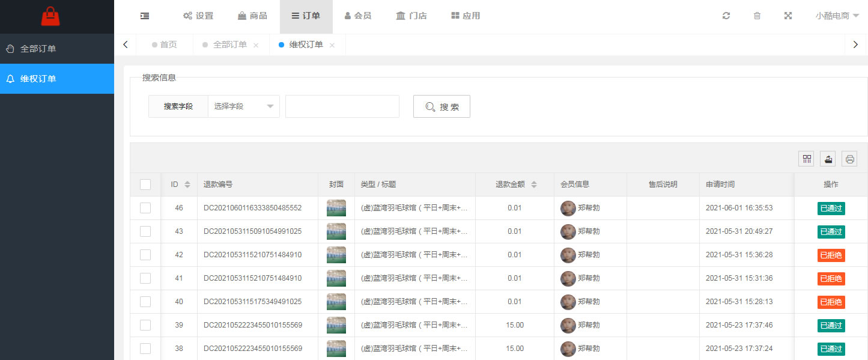Expand the 小酷电商 account dropdown
The width and height of the screenshot is (868, 360).
pos(837,16)
